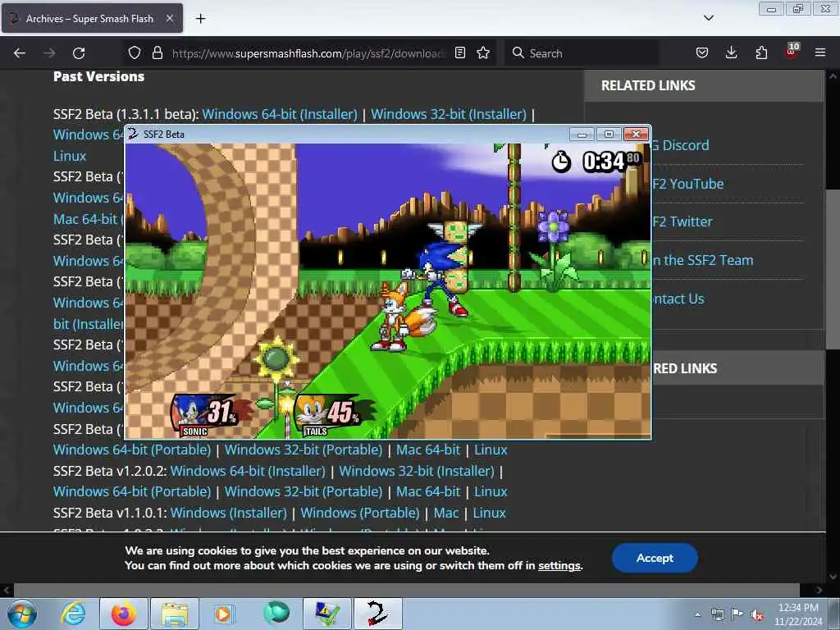Accept the cookies notice
The image size is (840, 630).
click(x=655, y=558)
